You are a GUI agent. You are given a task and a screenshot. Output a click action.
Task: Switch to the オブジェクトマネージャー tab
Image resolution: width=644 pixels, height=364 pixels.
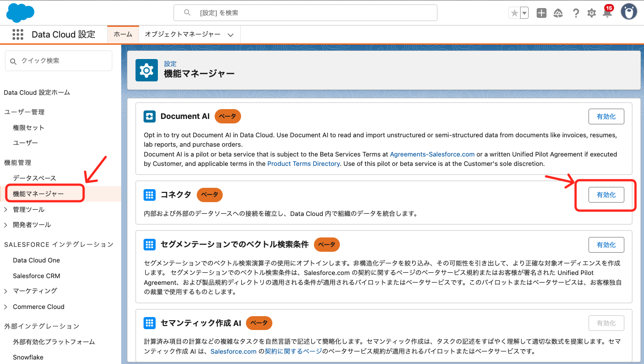(x=182, y=34)
